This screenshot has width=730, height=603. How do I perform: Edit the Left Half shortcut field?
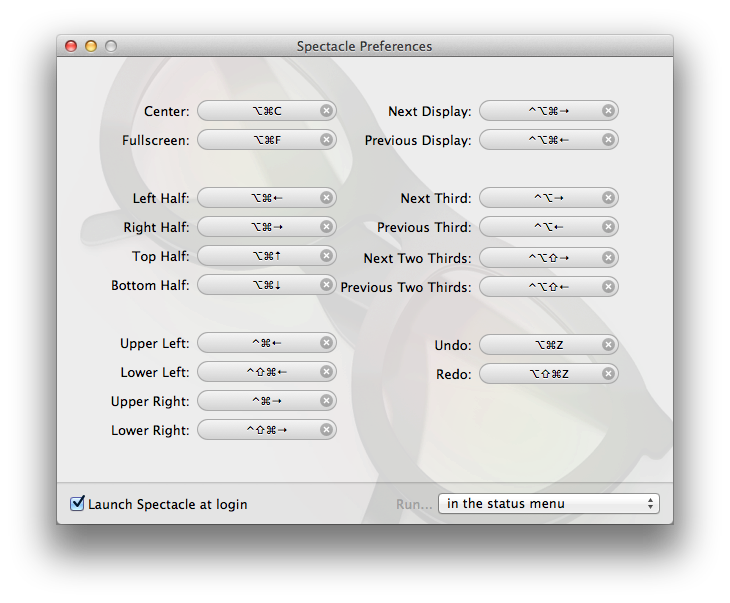[x=267, y=198]
